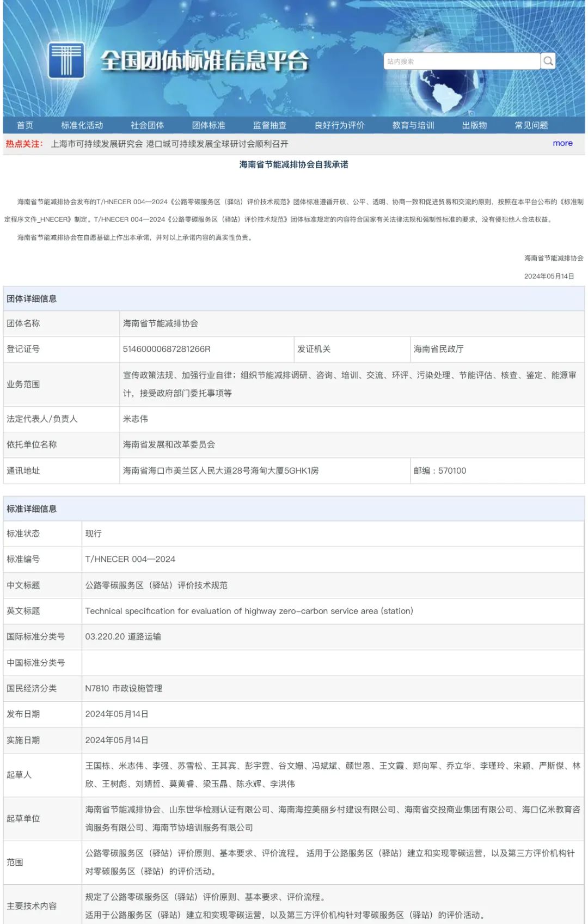This screenshot has width=588, height=924.
Task: Open the 首页 menu item
Action: point(25,125)
